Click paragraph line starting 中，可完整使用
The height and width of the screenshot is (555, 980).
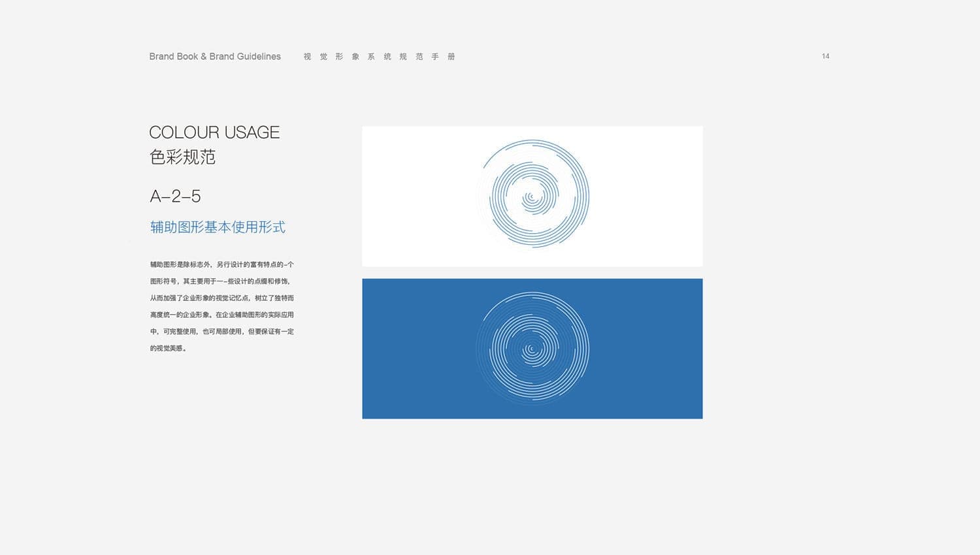coord(221,332)
